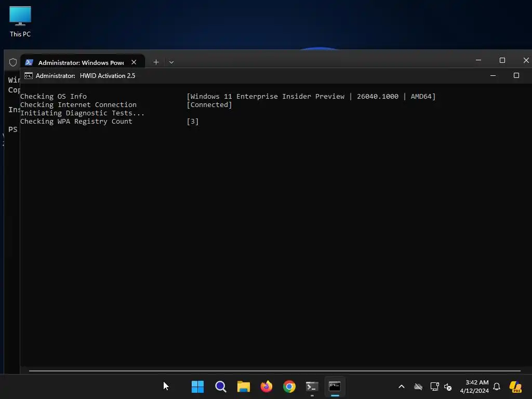Launch Firefox from the taskbar
Viewport: 532px width, 399px height.
267,387
